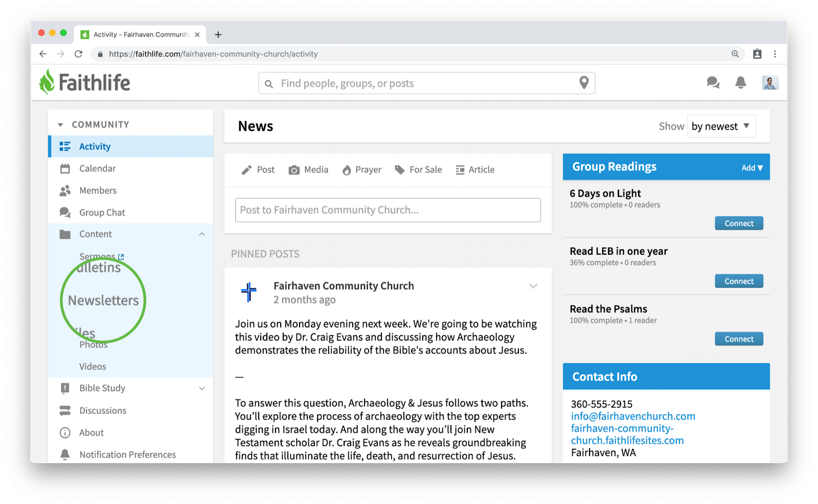Open the browser extension clipboard icon
This screenshot has height=504, width=818.
(x=757, y=54)
